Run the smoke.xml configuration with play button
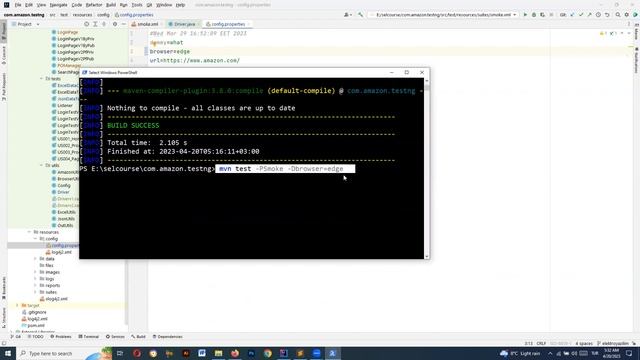Viewport: 640px width, 360px height. (x=525, y=15)
